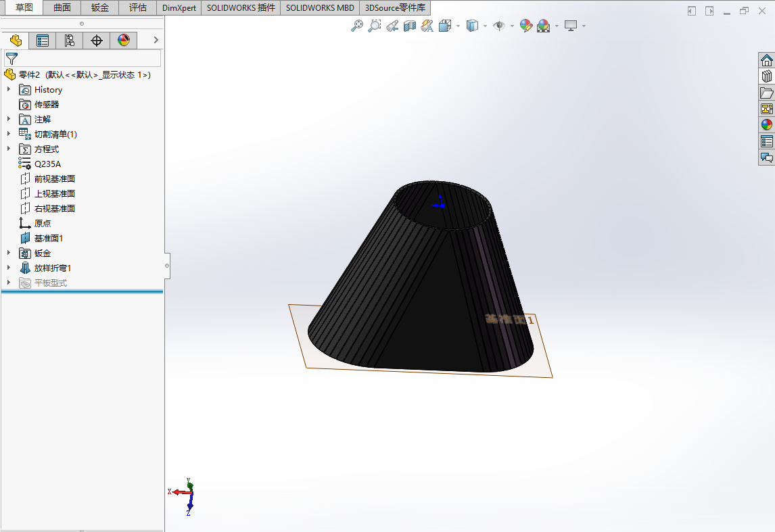
Task: Expand the 放样折弯1 feature
Action: [8, 268]
